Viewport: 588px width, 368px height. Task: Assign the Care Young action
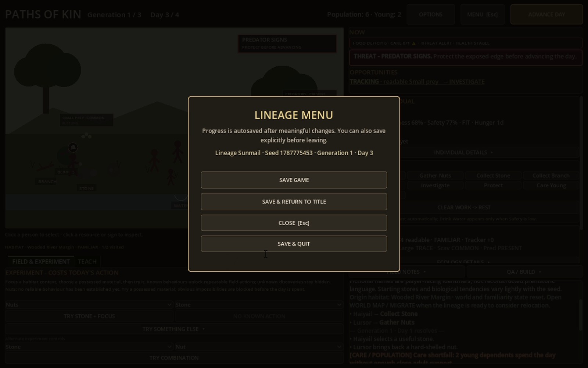tap(551, 185)
